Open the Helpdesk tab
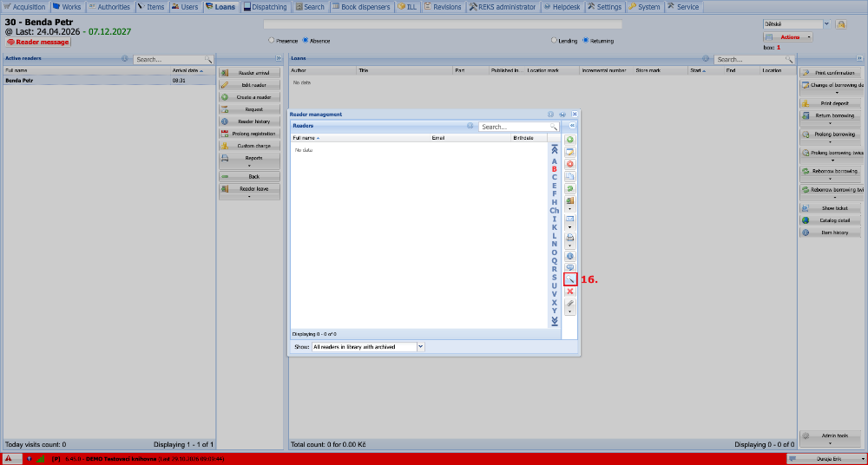Viewport: 868px width, 465px height. [x=561, y=7]
